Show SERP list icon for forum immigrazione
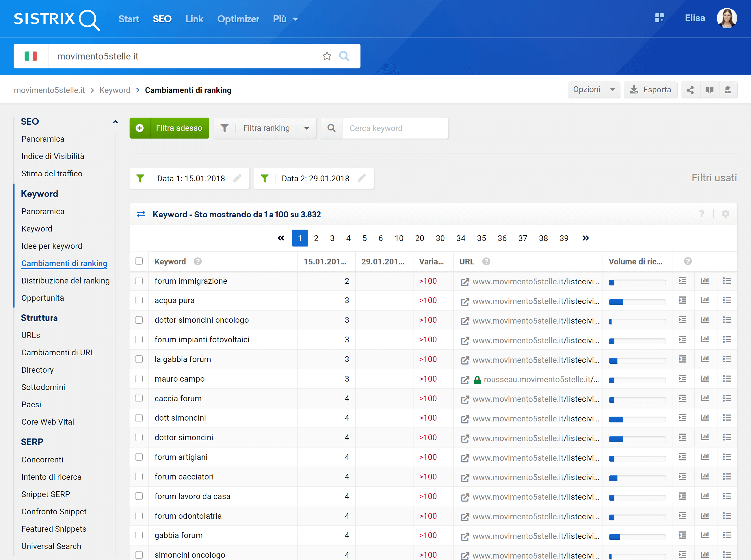 [x=683, y=281]
